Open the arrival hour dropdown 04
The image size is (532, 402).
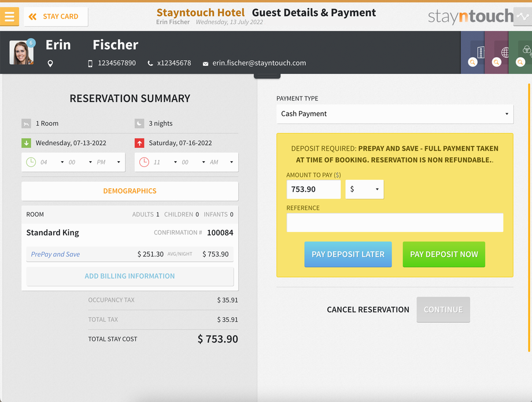tap(52, 162)
